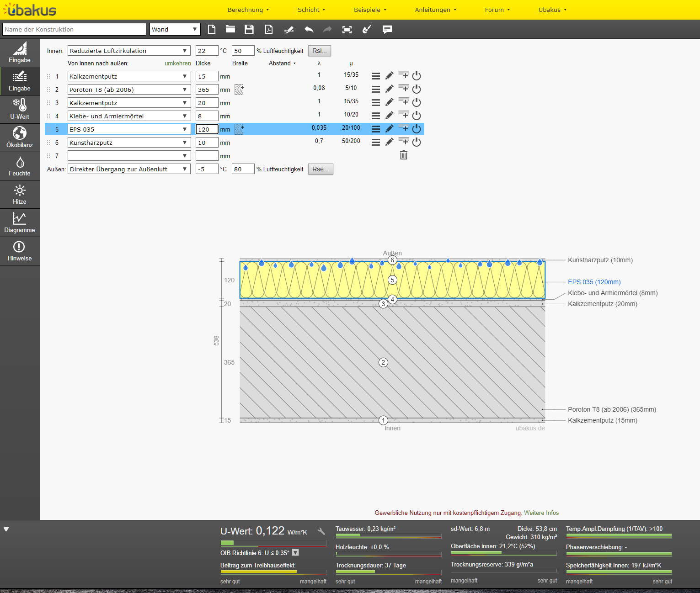Open Kunstharzputz material dropdown
Image resolution: width=700 pixels, height=593 pixels.
[x=129, y=143]
